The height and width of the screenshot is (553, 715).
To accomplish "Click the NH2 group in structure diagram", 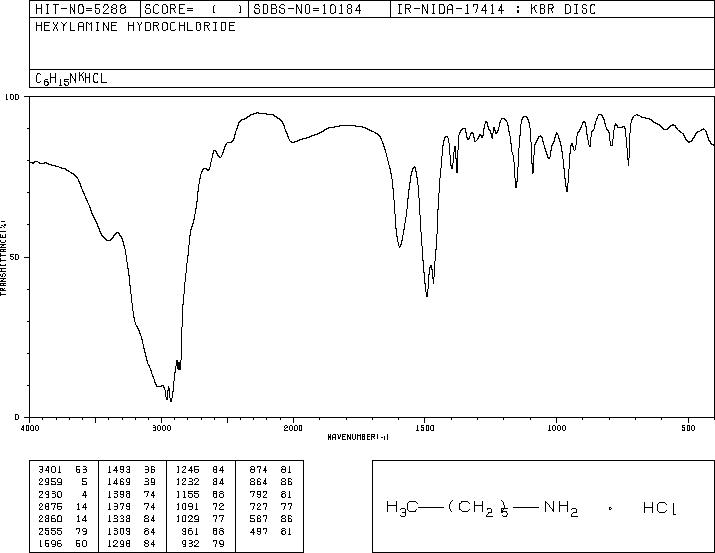I will click(x=561, y=508).
